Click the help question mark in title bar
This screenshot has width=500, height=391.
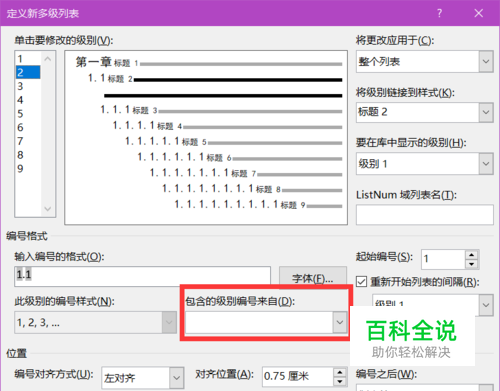pyautogui.click(x=440, y=13)
